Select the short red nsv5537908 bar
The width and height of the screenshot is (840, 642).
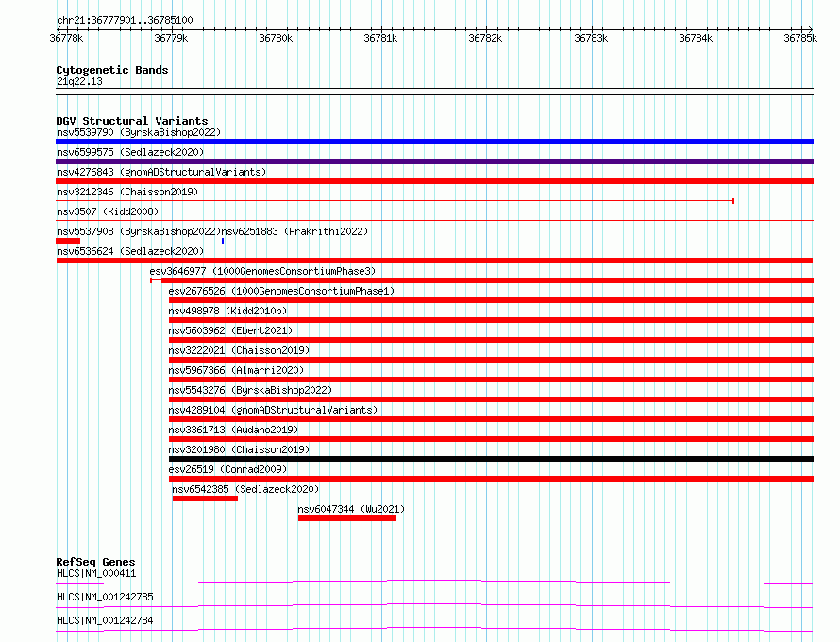tap(68, 241)
